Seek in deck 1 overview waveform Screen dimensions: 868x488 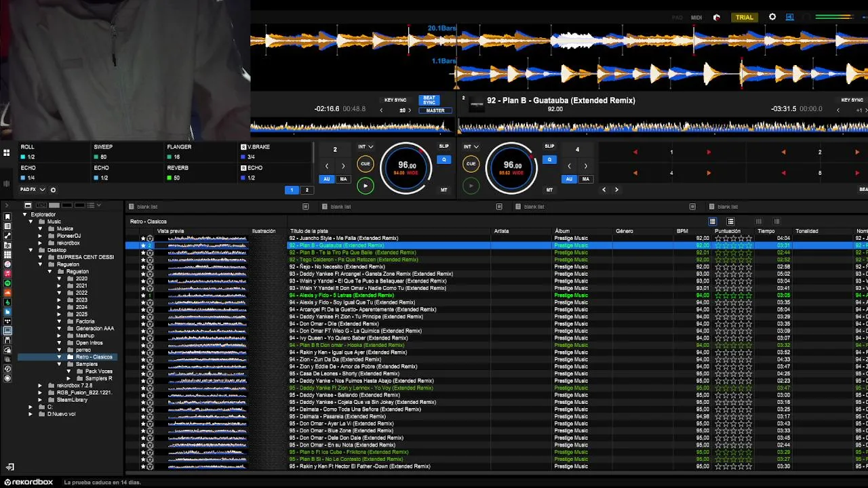[351, 126]
